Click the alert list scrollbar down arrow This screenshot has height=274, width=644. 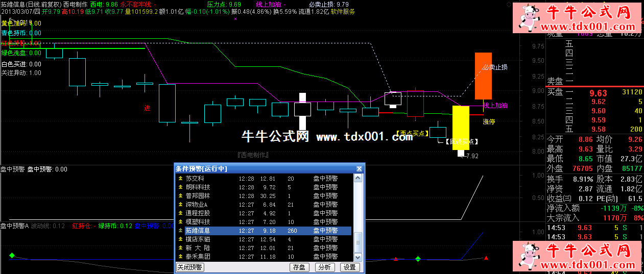click(x=358, y=258)
